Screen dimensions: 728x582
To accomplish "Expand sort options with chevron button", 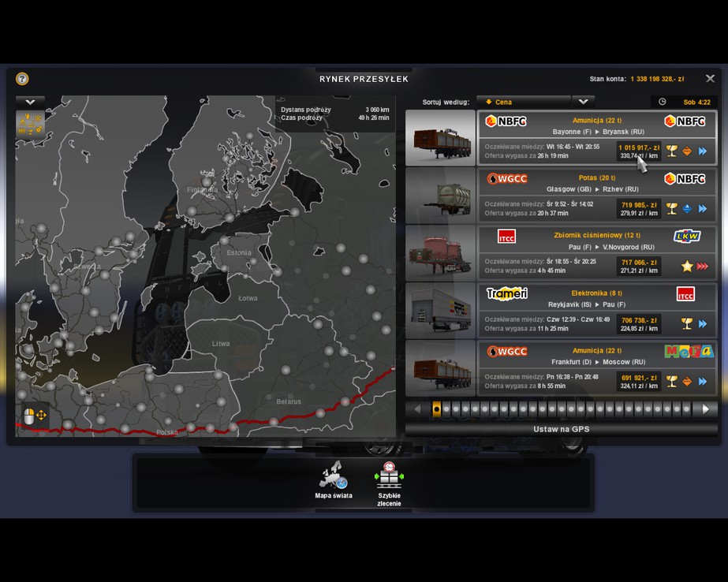I will tap(583, 102).
